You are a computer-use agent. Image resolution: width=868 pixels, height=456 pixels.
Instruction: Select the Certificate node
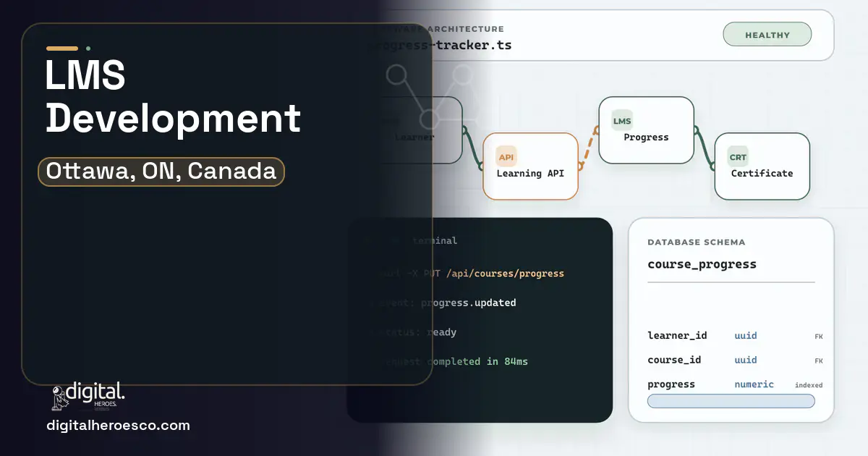click(762, 166)
